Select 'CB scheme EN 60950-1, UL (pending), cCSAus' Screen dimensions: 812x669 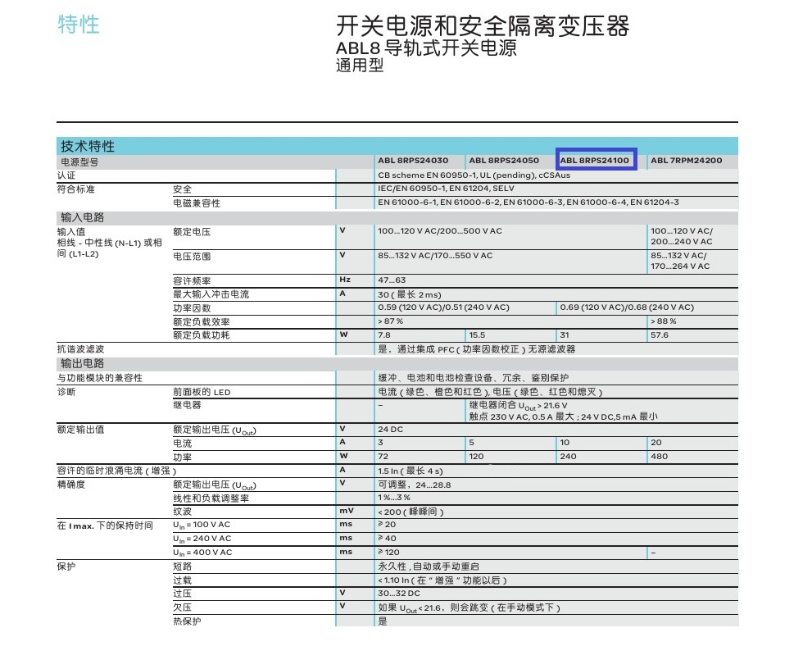474,175
